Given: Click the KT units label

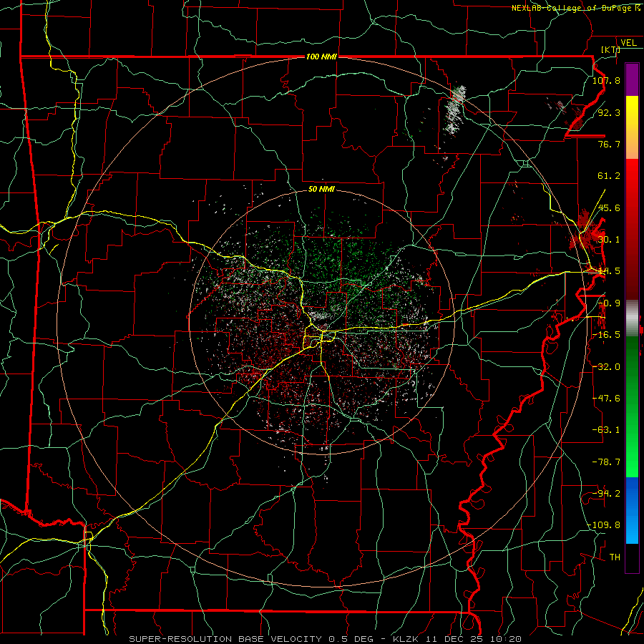Looking at the screenshot, I should pyautogui.click(x=610, y=49).
